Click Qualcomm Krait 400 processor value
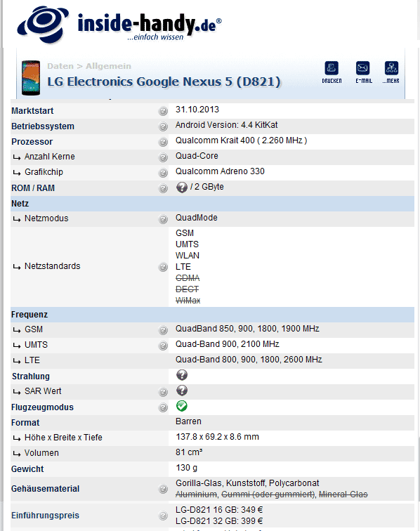The height and width of the screenshot is (531, 420). (x=241, y=140)
